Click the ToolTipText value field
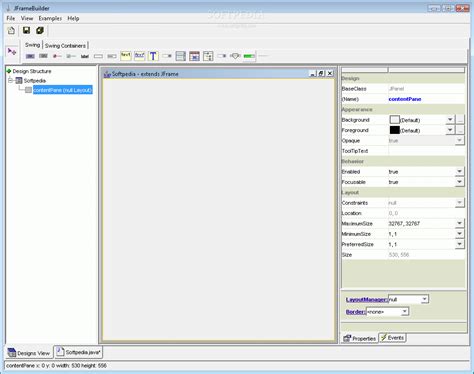Screen dimensions: 474x374 [426, 151]
